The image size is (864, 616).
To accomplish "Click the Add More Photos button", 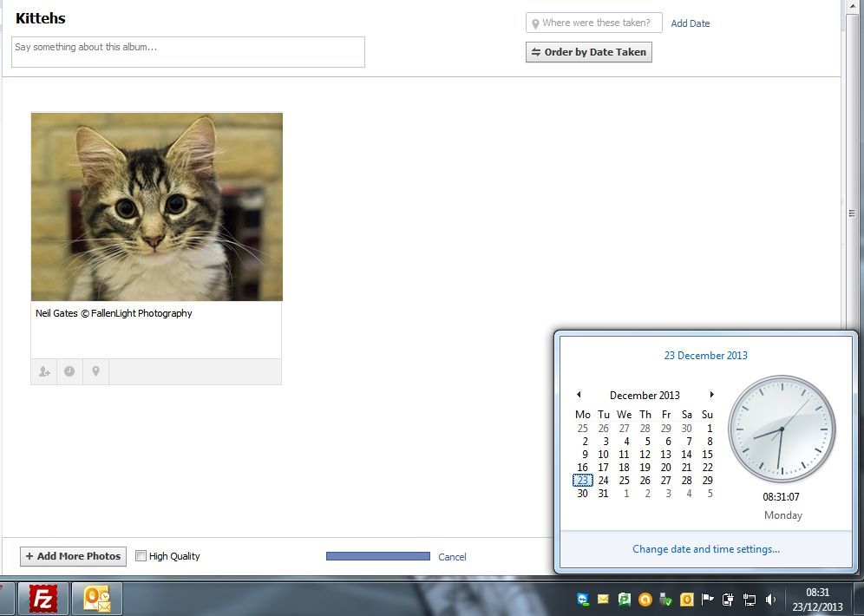I will 73,556.
